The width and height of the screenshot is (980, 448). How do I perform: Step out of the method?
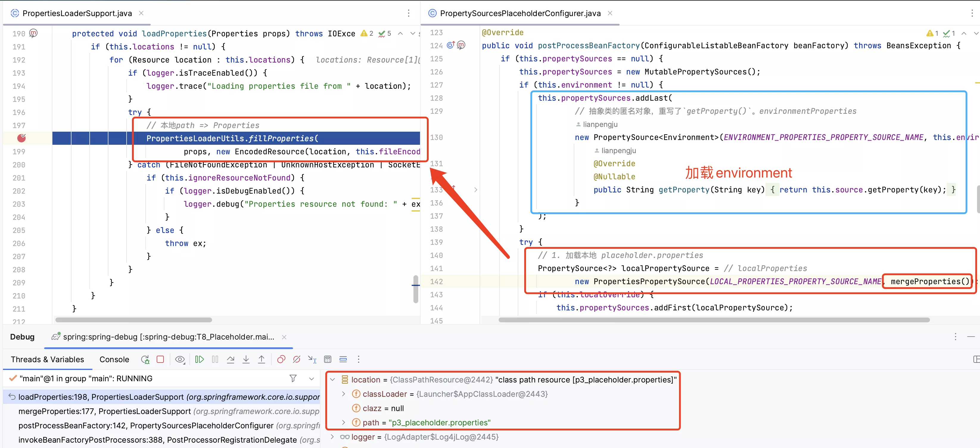[x=262, y=360]
